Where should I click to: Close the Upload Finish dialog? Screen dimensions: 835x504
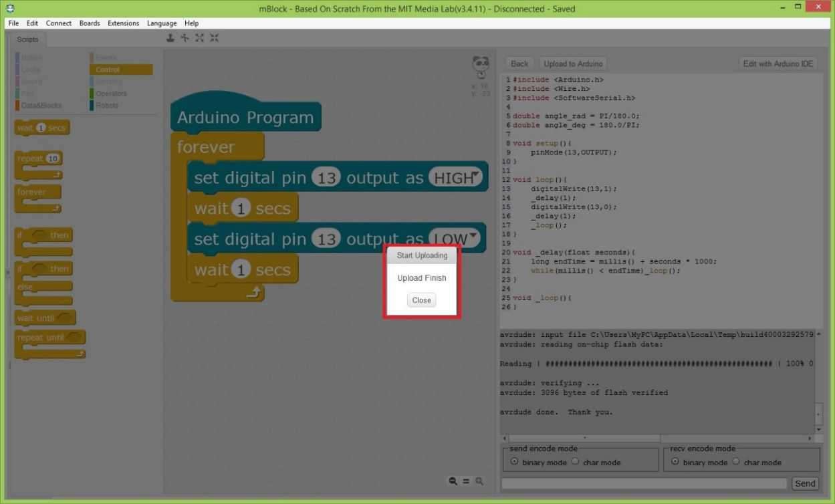421,300
